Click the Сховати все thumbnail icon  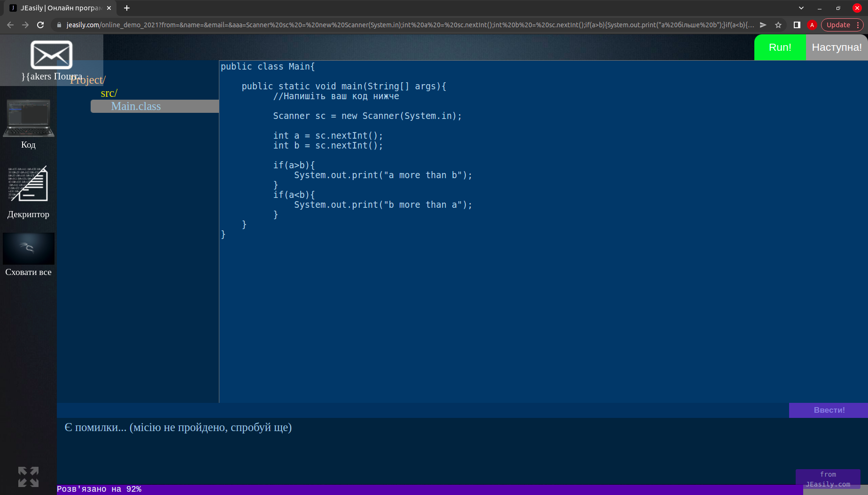[28, 249]
